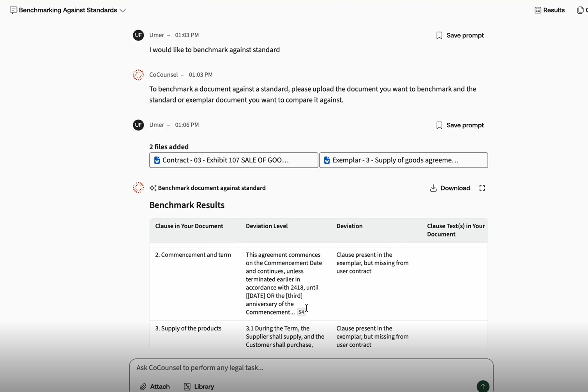Click the Clause in Your Document header
The height and width of the screenshot is (392, 588).
(189, 226)
